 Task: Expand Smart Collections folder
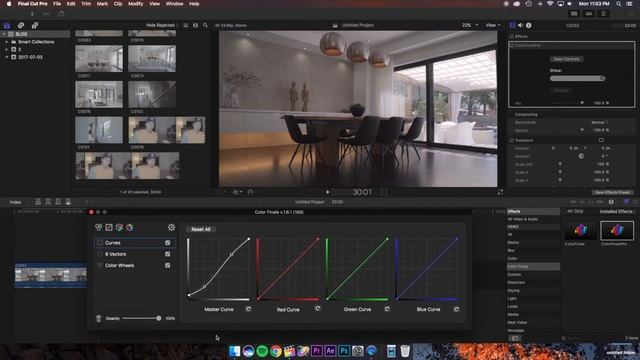coord(7,42)
